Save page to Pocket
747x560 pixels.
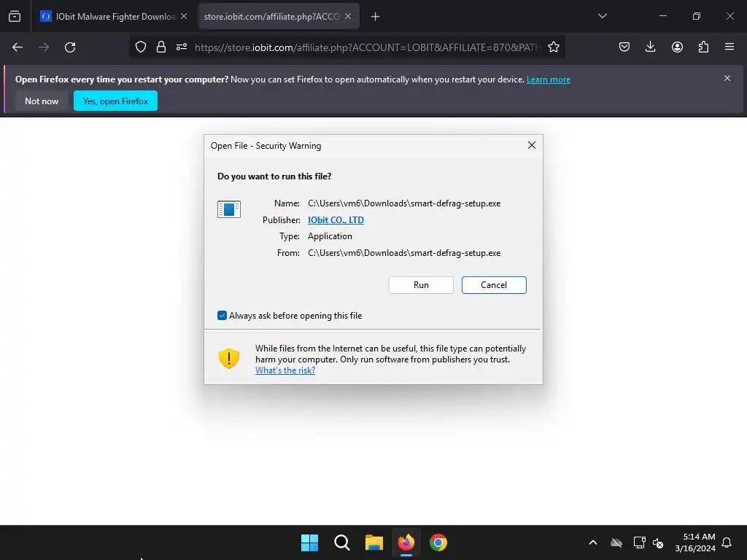coord(624,47)
